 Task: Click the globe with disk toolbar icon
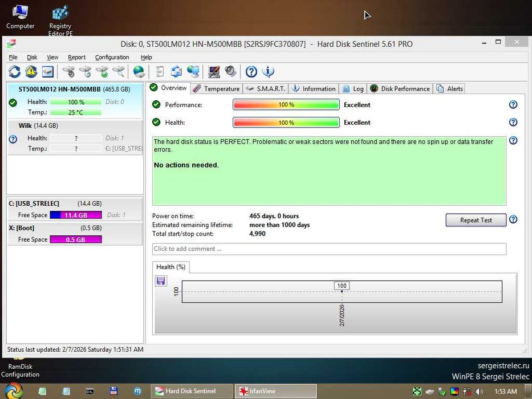click(139, 72)
